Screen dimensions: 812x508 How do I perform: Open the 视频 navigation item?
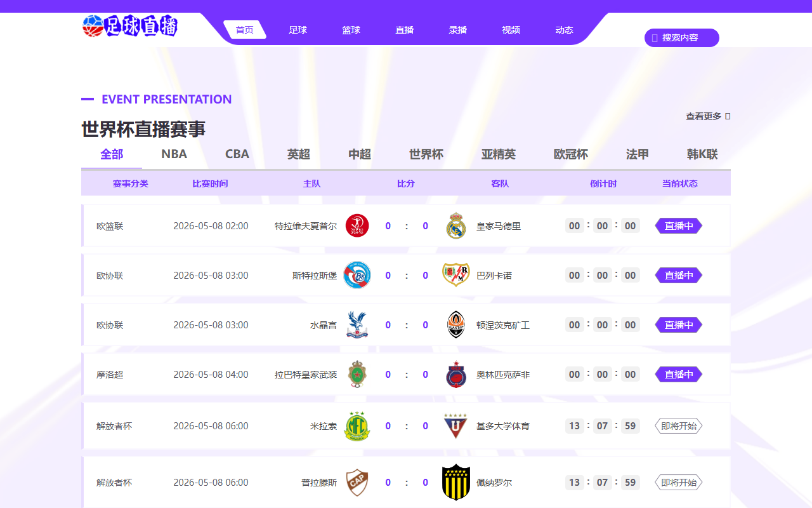pyautogui.click(x=511, y=30)
